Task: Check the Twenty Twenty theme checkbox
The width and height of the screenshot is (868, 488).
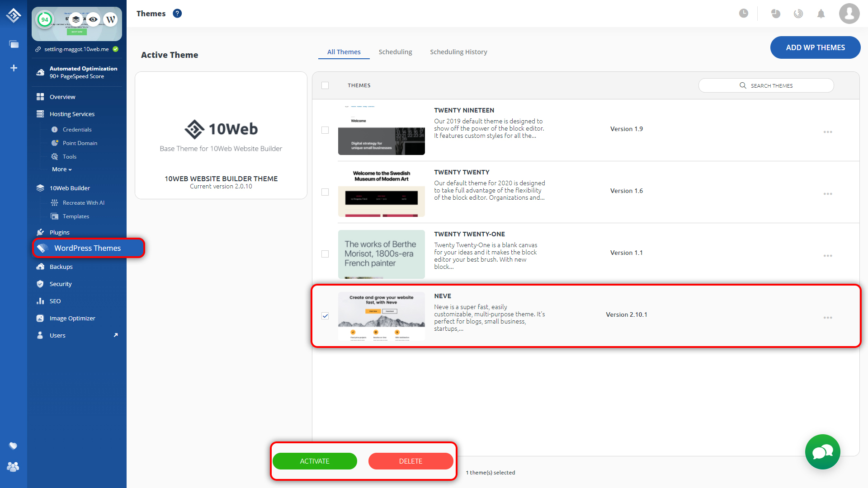Action: [325, 192]
